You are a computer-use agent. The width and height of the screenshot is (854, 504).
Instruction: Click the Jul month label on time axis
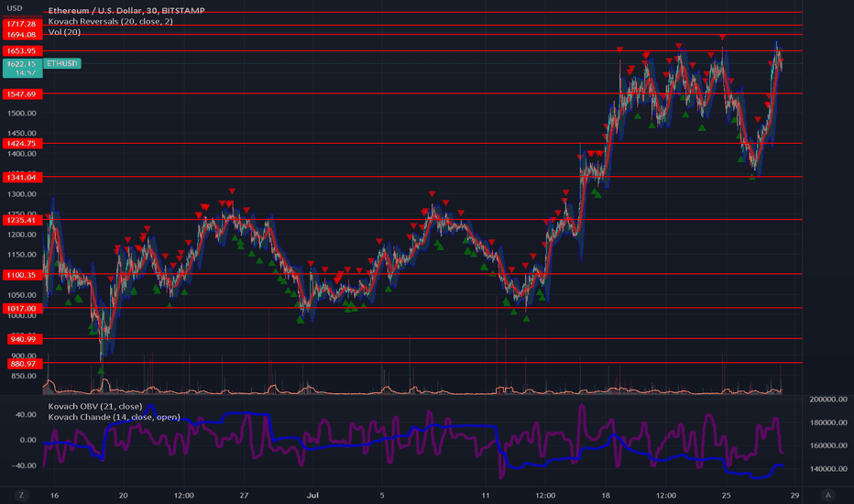tap(312, 495)
